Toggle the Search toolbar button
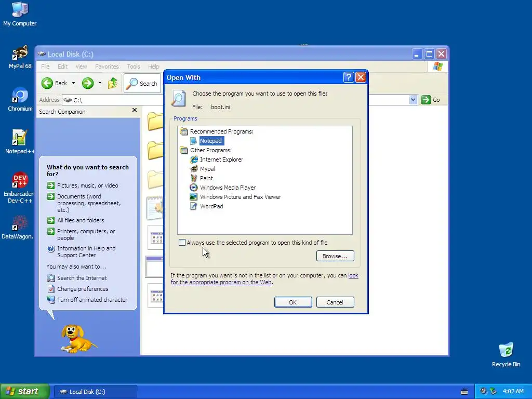The image size is (532, 399). (x=142, y=83)
